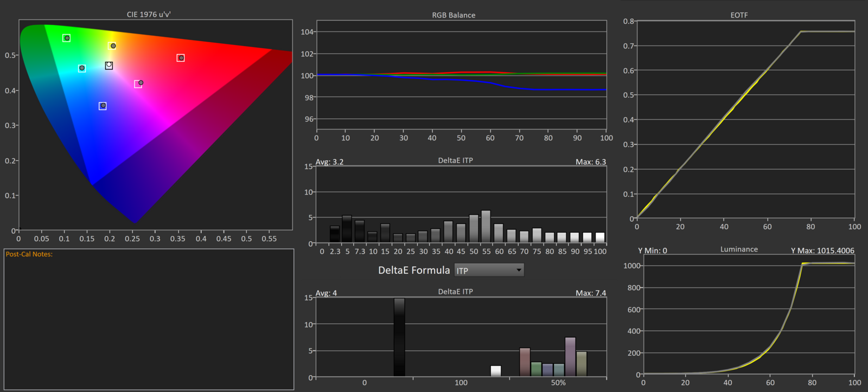Select the tallest magenta bar in 50% group
The width and height of the screenshot is (868, 392).
coord(570,357)
